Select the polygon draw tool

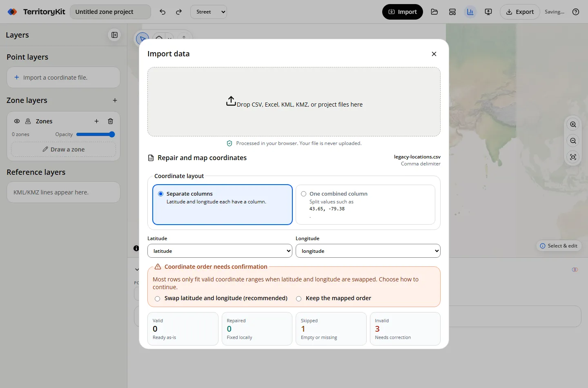tap(159, 38)
